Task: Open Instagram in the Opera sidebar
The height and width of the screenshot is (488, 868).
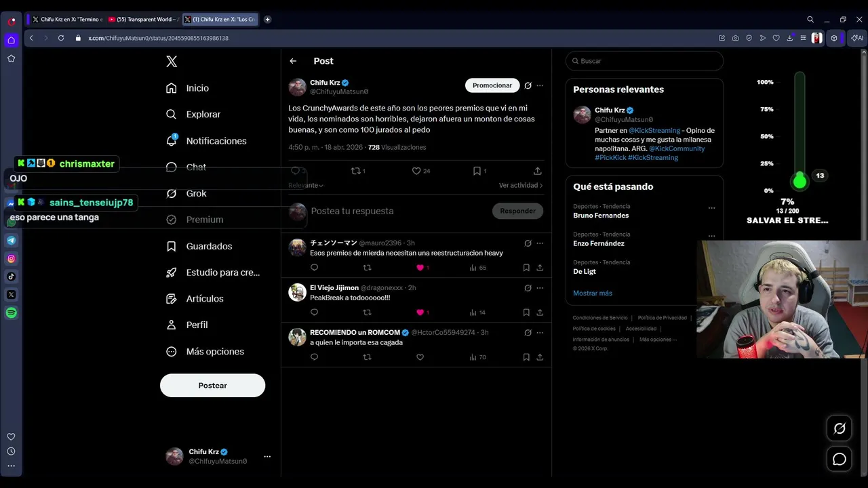Action: pyautogui.click(x=12, y=258)
